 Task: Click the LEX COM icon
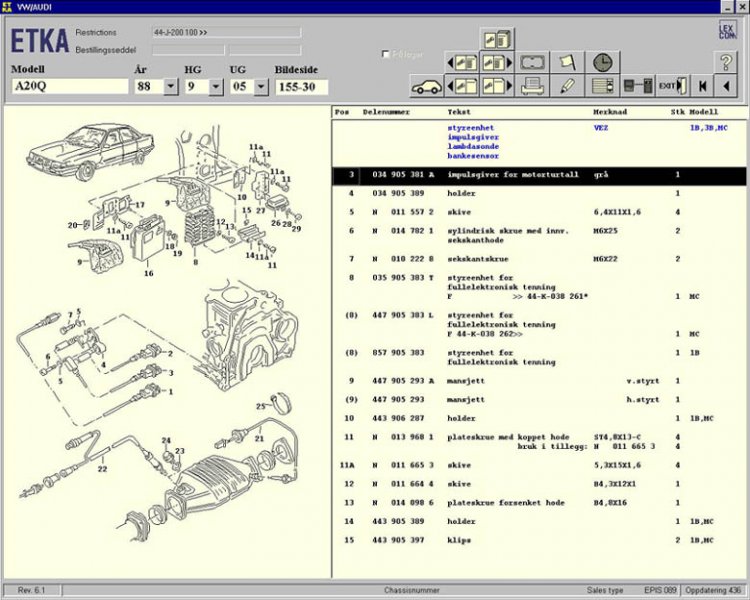[x=727, y=31]
